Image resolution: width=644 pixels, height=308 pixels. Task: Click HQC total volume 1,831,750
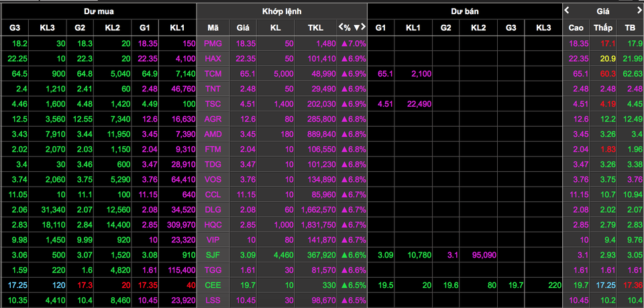point(318,225)
